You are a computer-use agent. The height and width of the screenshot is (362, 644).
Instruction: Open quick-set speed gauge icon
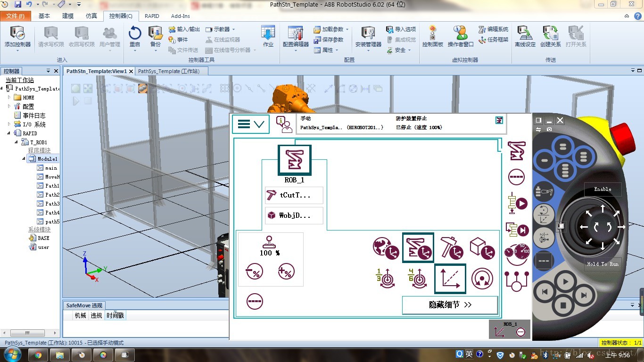point(517,255)
